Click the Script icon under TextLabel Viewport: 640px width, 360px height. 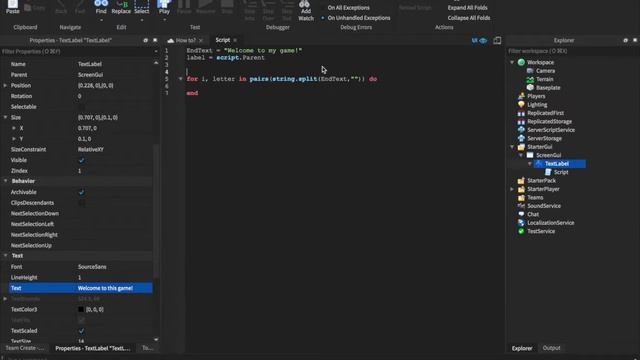(548, 172)
